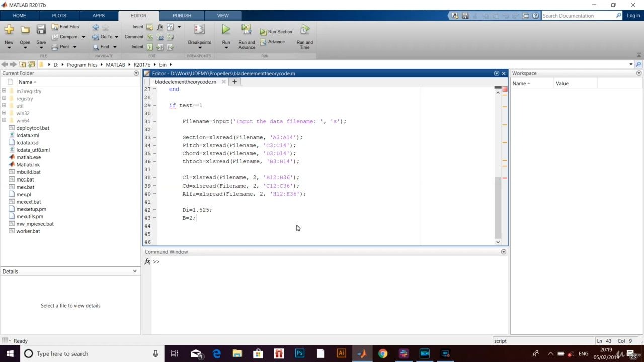Open the address bar history dropdown
This screenshot has width=644, height=362.
point(631,65)
